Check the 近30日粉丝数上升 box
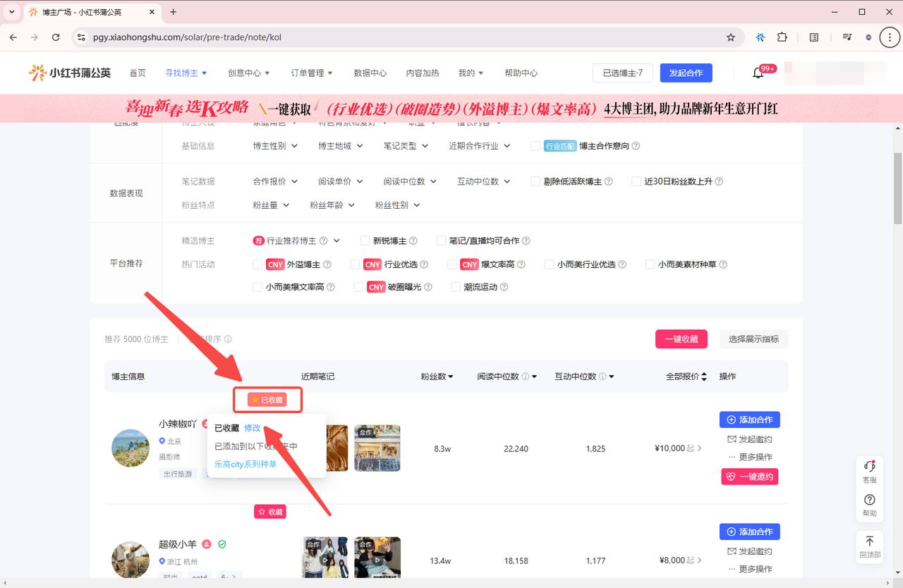This screenshot has width=903, height=588. tap(636, 181)
